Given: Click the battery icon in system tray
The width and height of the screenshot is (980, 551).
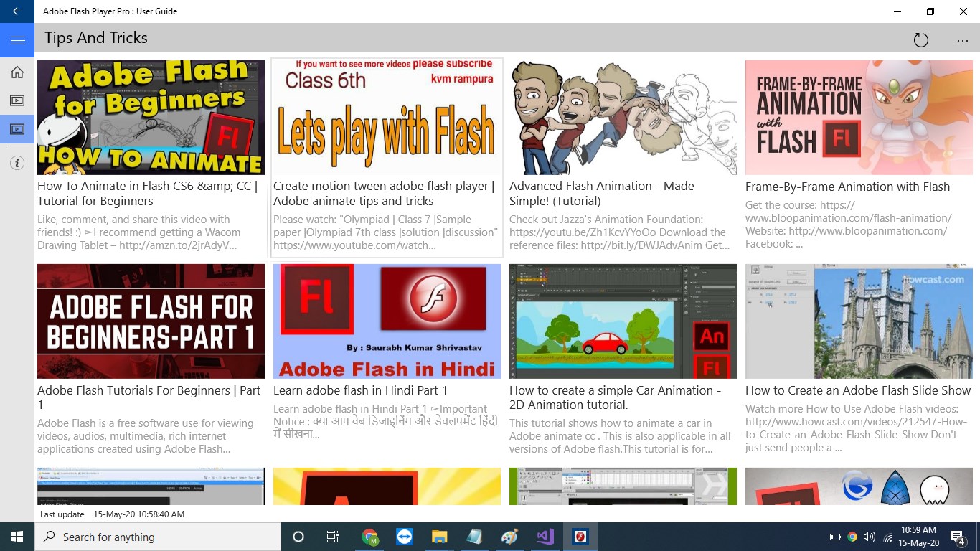Looking at the screenshot, I should point(835,537).
